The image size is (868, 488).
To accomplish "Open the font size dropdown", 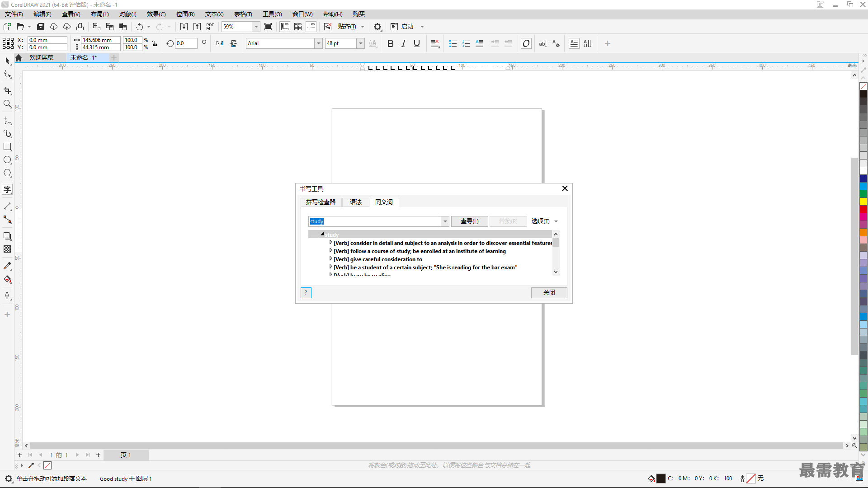I will coord(360,43).
